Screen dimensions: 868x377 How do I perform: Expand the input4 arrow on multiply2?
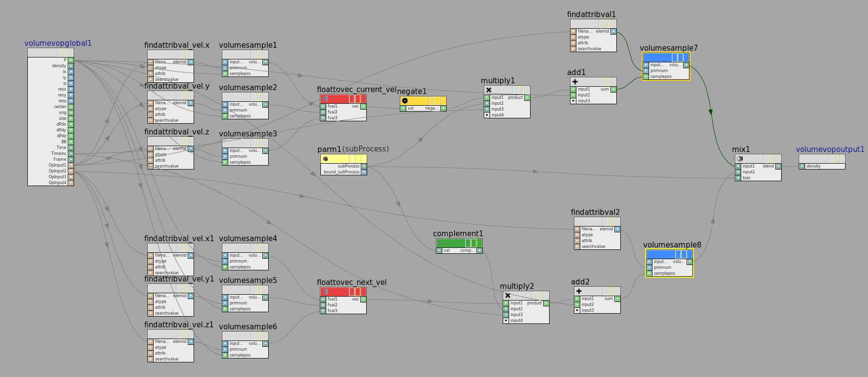click(x=506, y=320)
